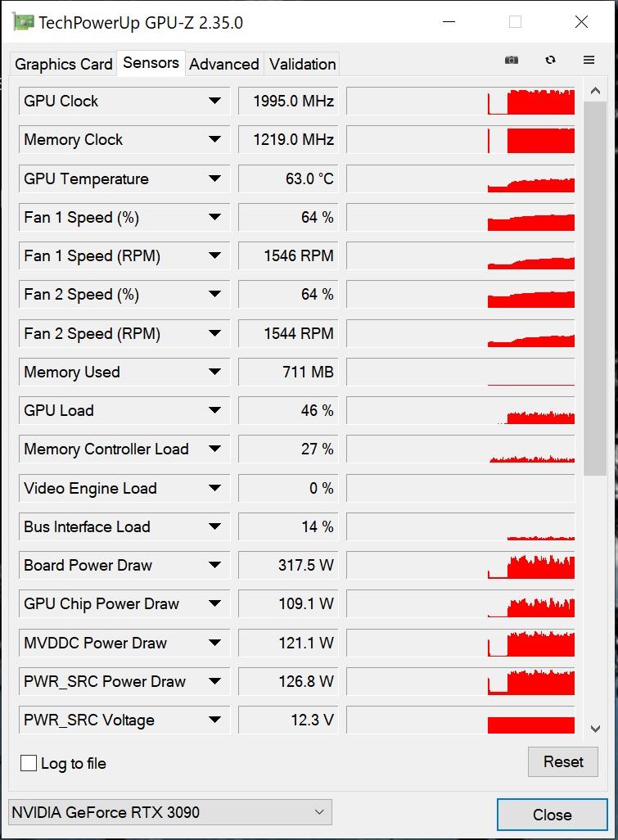Click the vertical scrollbar thumb
This screenshot has width=618, height=840.
point(595,288)
